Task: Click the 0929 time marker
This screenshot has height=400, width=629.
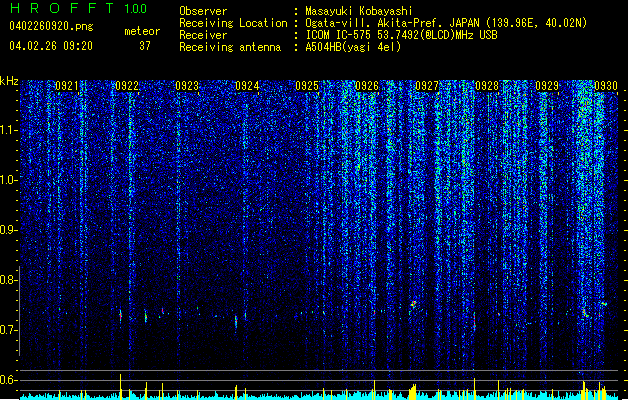Action: 547,86
